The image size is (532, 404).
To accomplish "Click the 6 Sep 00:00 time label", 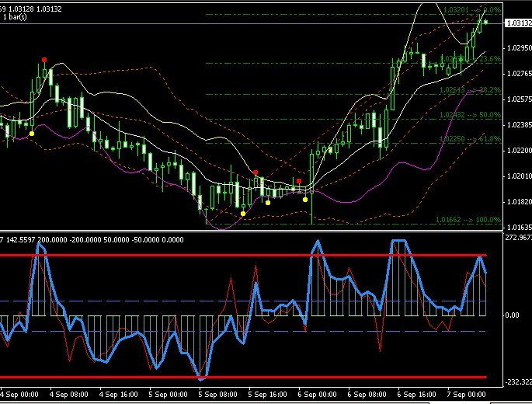I will 317,395.
